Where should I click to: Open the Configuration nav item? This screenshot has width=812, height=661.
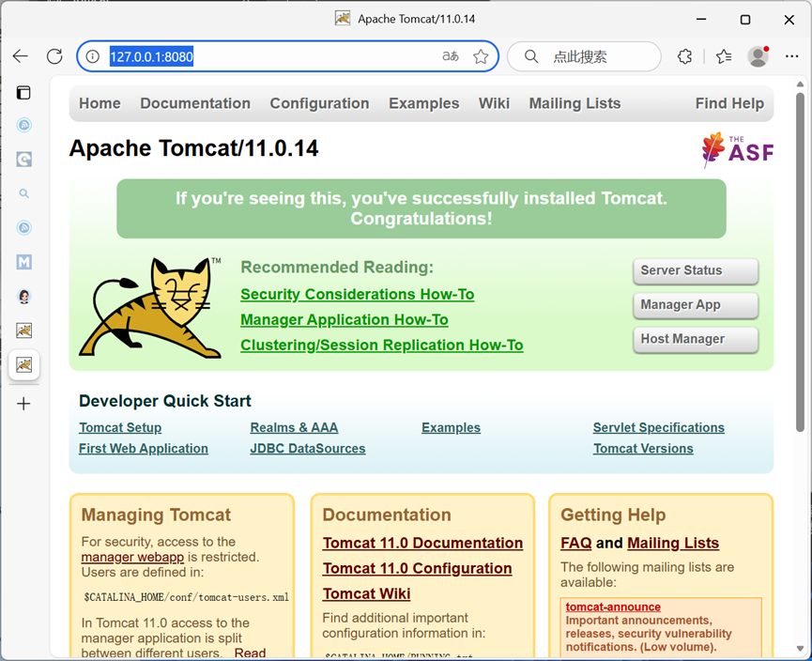tap(319, 103)
